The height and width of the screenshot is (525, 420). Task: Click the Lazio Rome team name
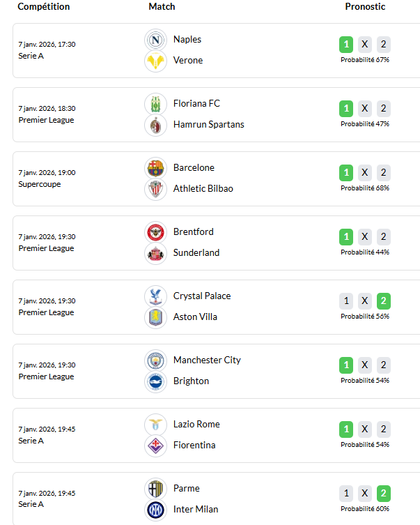(x=196, y=424)
